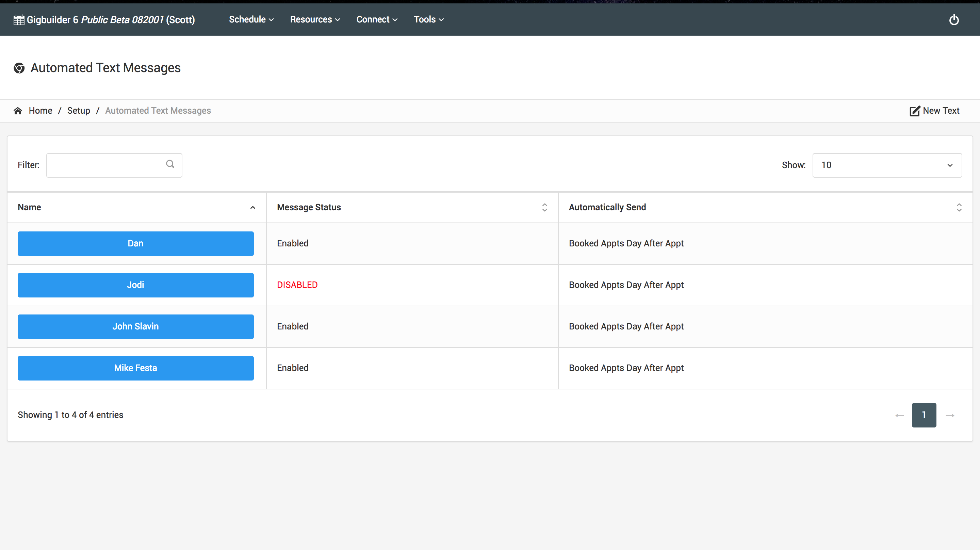Sort by Message Status arrows icon
This screenshot has height=550, width=980.
(x=544, y=207)
